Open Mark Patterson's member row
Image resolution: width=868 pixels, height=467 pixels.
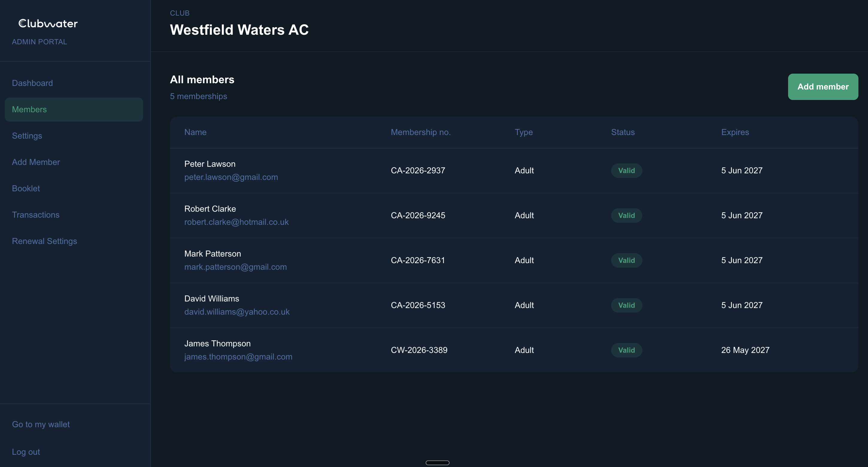pos(514,260)
